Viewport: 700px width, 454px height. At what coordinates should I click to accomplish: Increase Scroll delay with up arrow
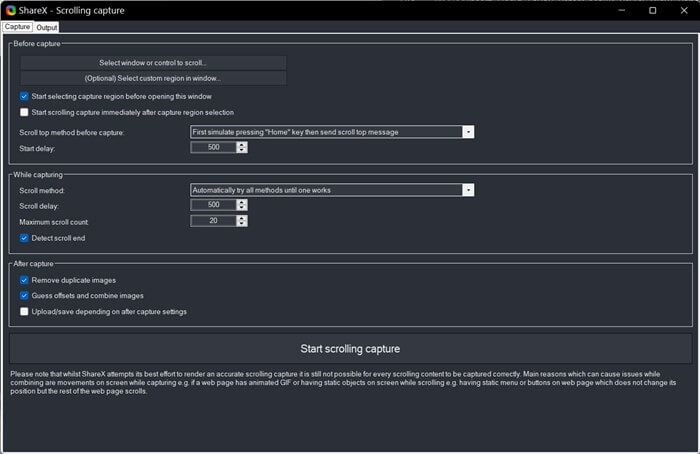(x=242, y=202)
